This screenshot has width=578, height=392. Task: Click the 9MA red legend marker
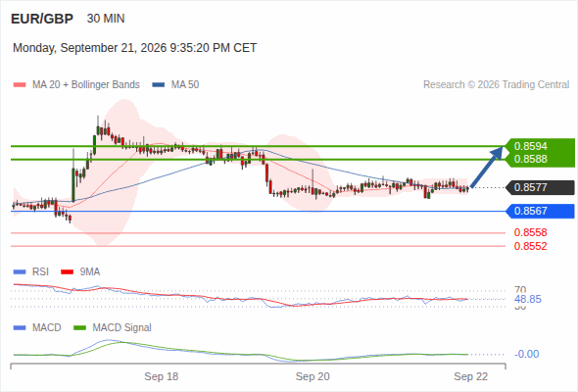[67, 272]
